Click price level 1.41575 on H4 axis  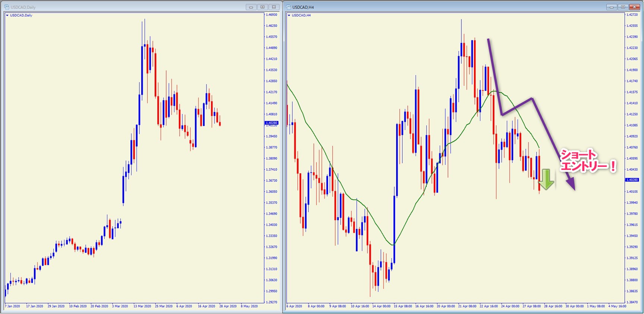pos(632,92)
